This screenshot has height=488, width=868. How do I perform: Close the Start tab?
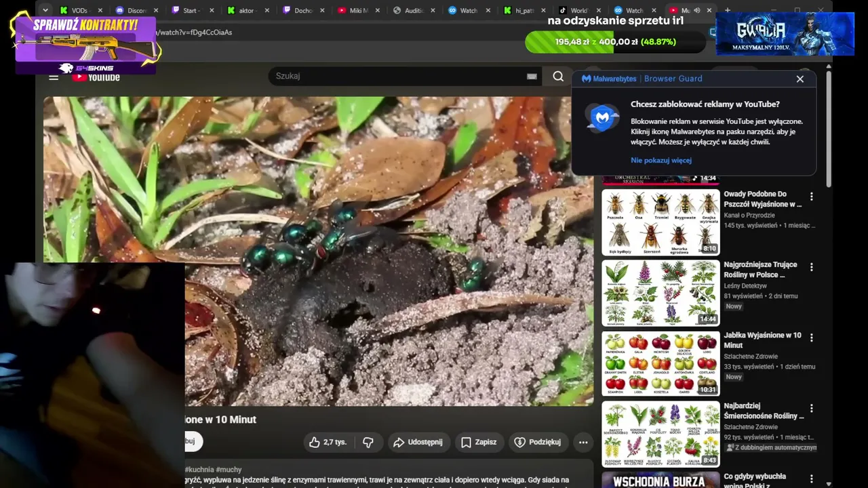coord(211,11)
